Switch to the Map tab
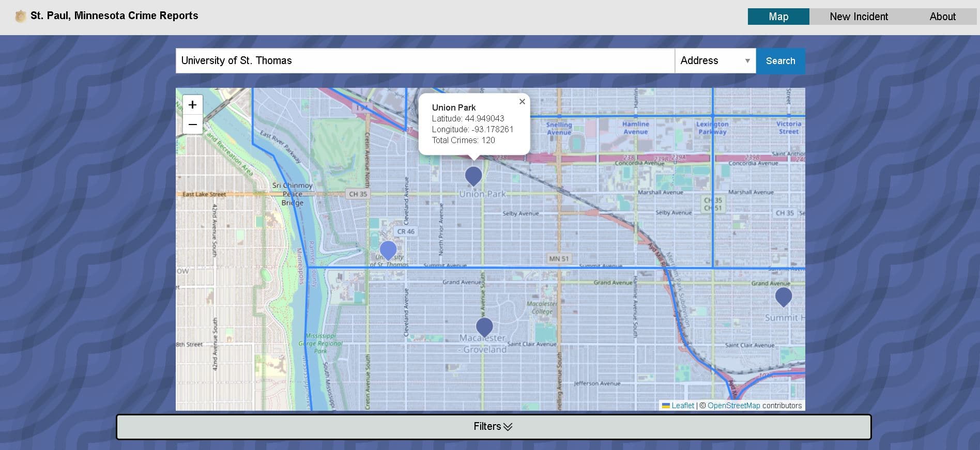 (x=778, y=17)
